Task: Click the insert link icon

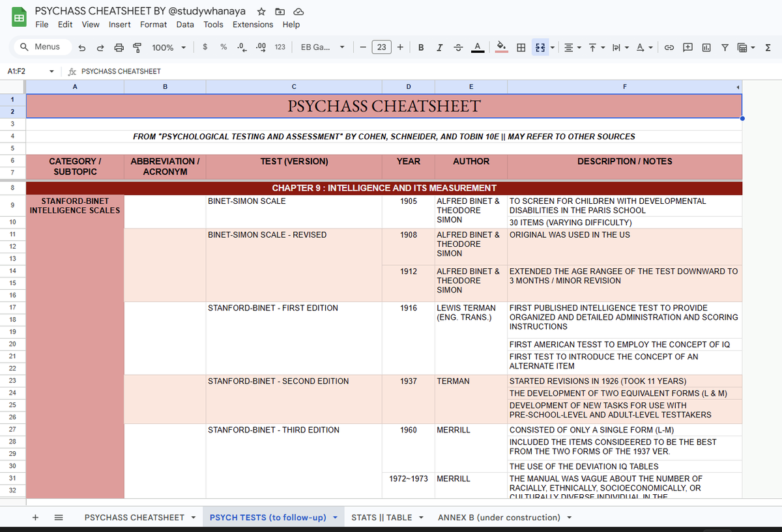Action: [669, 47]
